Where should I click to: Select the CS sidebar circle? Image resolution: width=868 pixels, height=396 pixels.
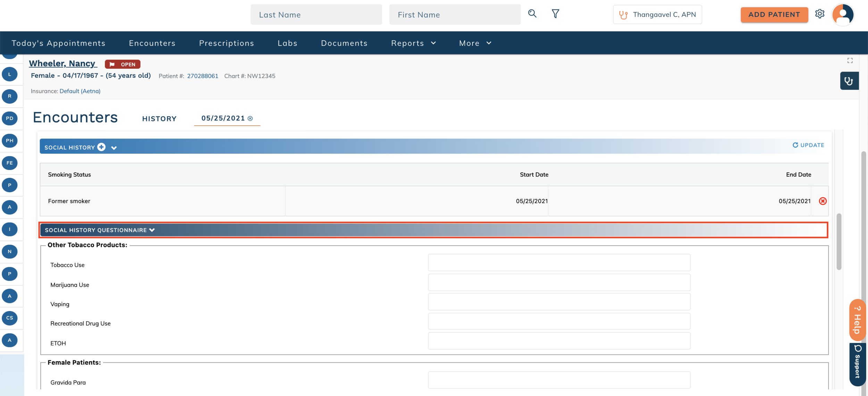pyautogui.click(x=10, y=318)
